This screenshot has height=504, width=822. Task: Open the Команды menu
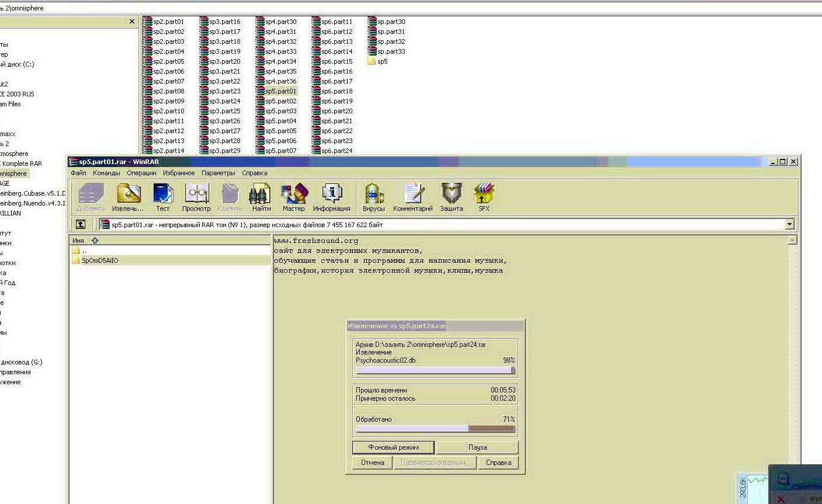(x=106, y=173)
